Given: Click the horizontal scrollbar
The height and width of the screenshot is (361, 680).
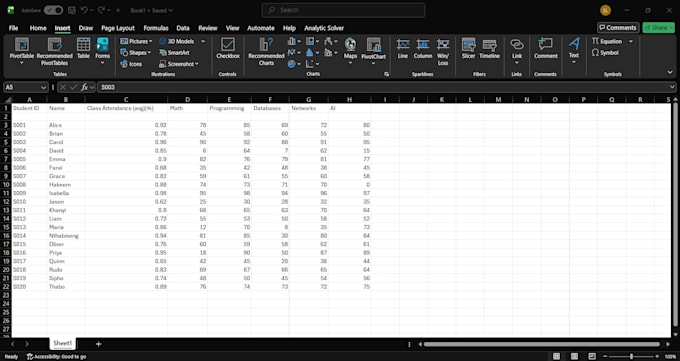Looking at the screenshot, I should (542, 344).
